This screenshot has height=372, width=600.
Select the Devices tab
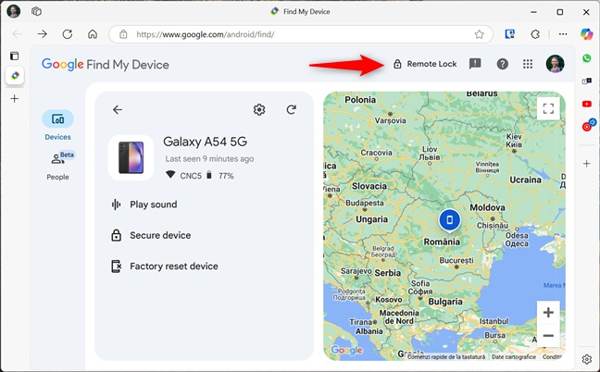[58, 126]
